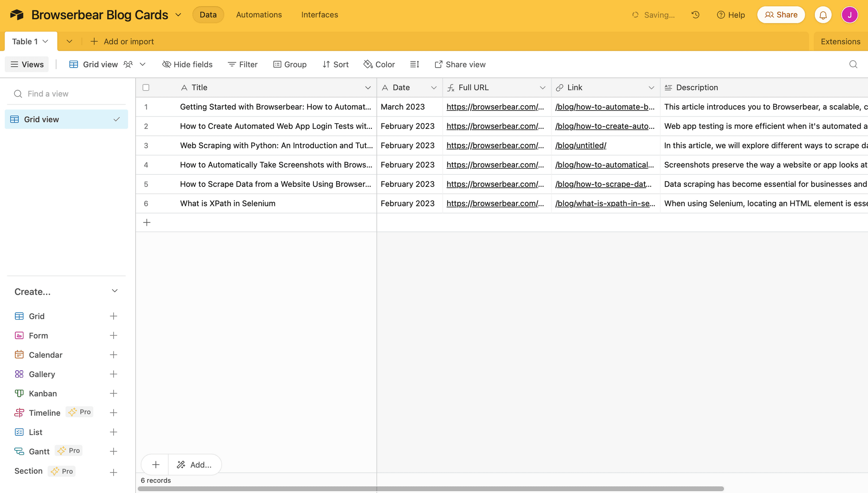Open the Title column header dropdown
The width and height of the screenshot is (868, 493).
click(x=368, y=87)
